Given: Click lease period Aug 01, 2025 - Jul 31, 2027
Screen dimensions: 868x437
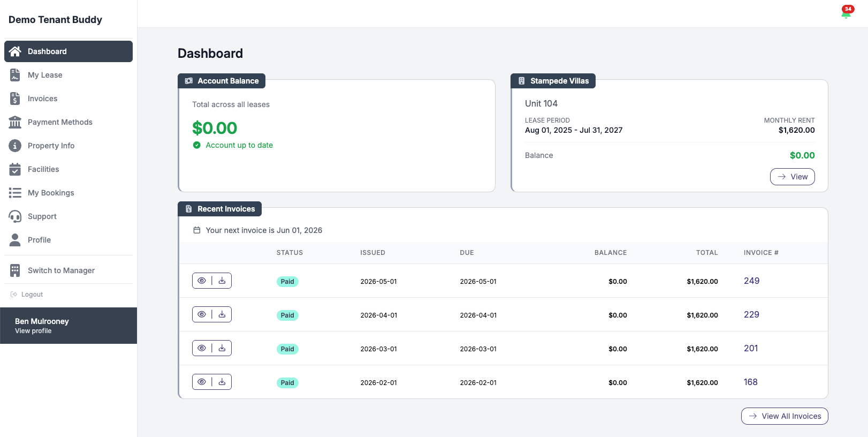Looking at the screenshot, I should click(574, 130).
